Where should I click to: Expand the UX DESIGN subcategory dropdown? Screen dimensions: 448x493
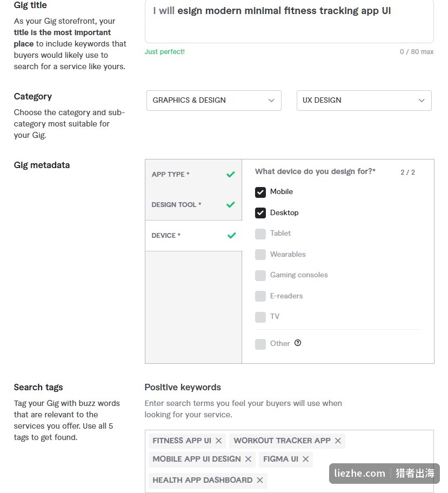(x=364, y=101)
